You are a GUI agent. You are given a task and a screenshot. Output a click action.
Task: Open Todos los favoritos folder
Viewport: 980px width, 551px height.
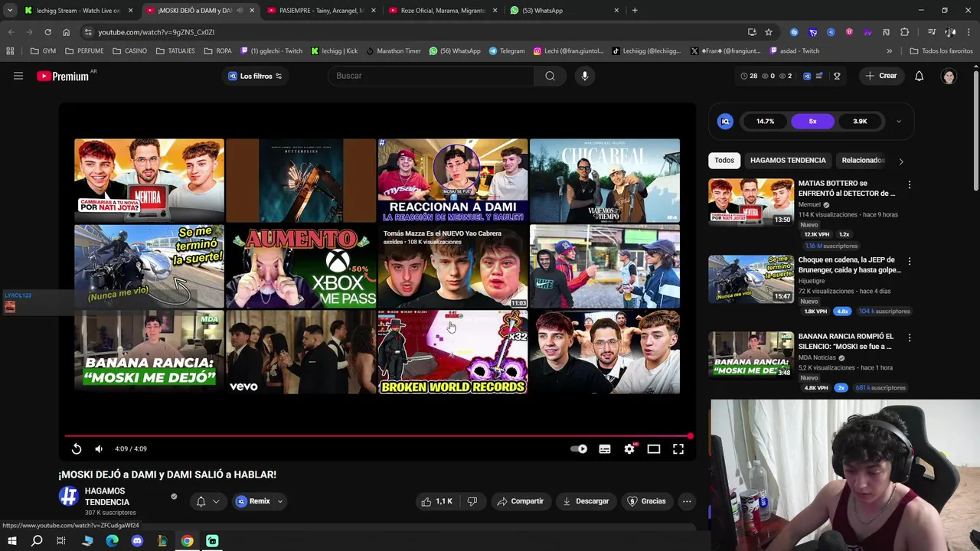click(x=941, y=51)
